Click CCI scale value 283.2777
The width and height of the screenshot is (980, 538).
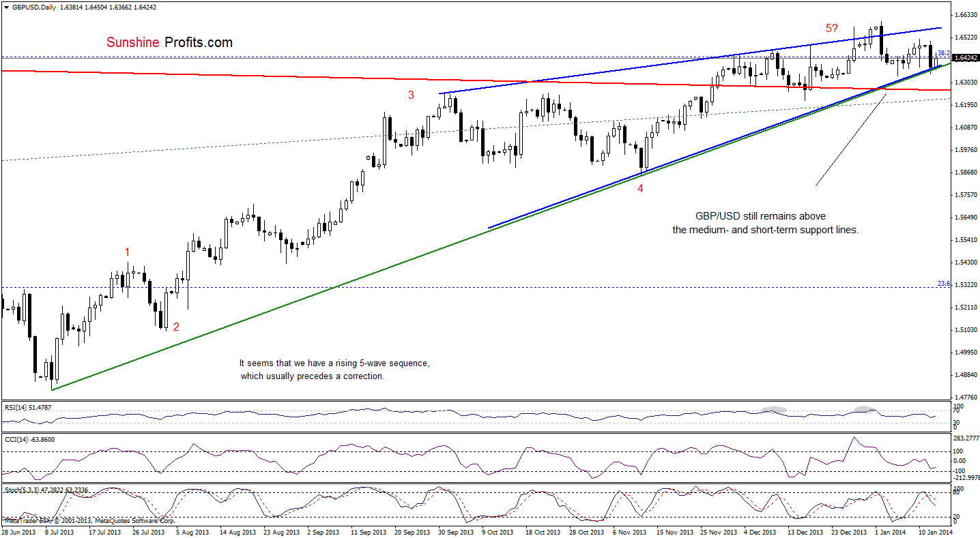click(966, 438)
